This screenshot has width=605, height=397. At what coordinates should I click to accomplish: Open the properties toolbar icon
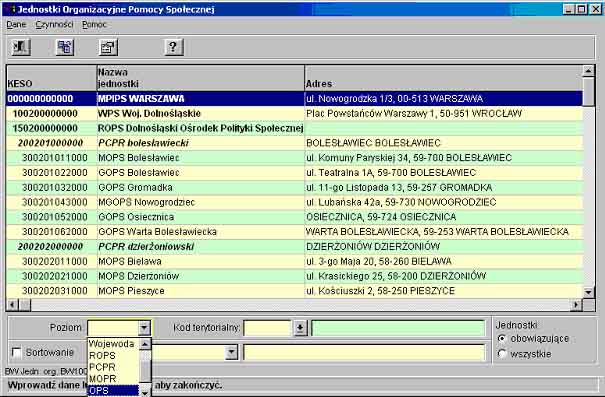coord(108,47)
